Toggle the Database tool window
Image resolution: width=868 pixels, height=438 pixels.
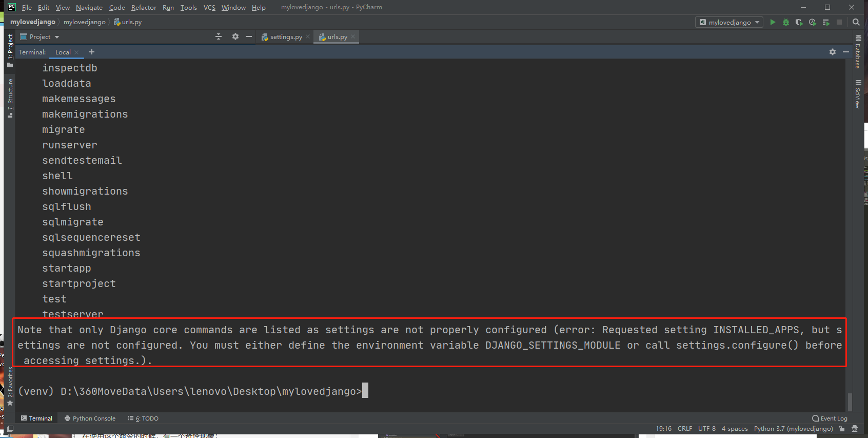(858, 51)
